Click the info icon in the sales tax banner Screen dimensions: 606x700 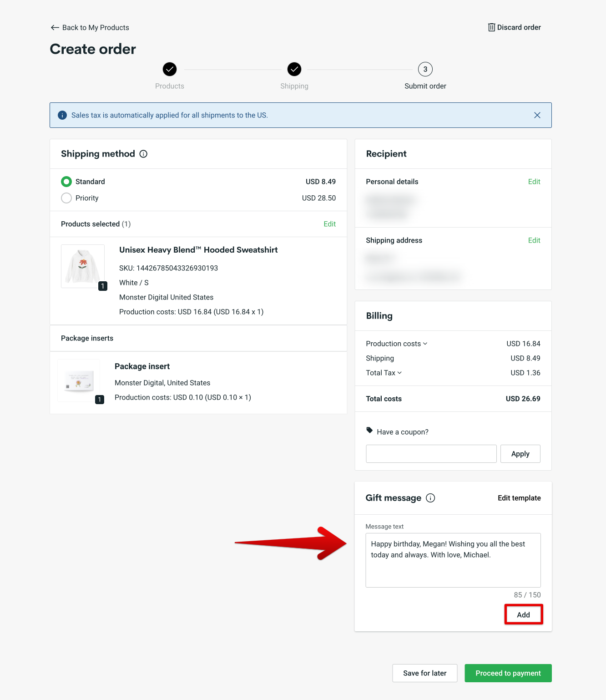(x=62, y=115)
